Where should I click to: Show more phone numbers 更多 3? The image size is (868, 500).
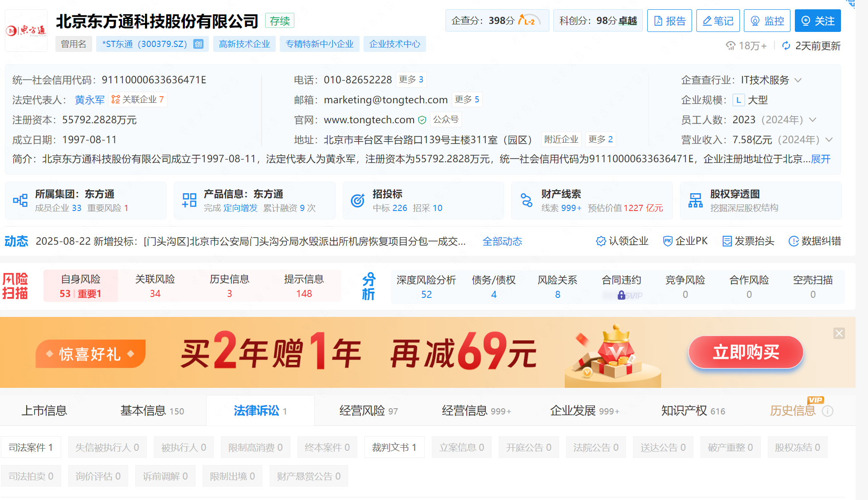click(x=411, y=79)
